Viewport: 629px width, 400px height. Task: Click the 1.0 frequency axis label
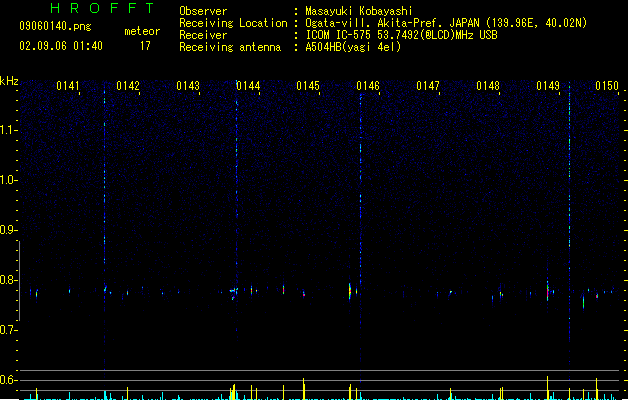coord(9,180)
